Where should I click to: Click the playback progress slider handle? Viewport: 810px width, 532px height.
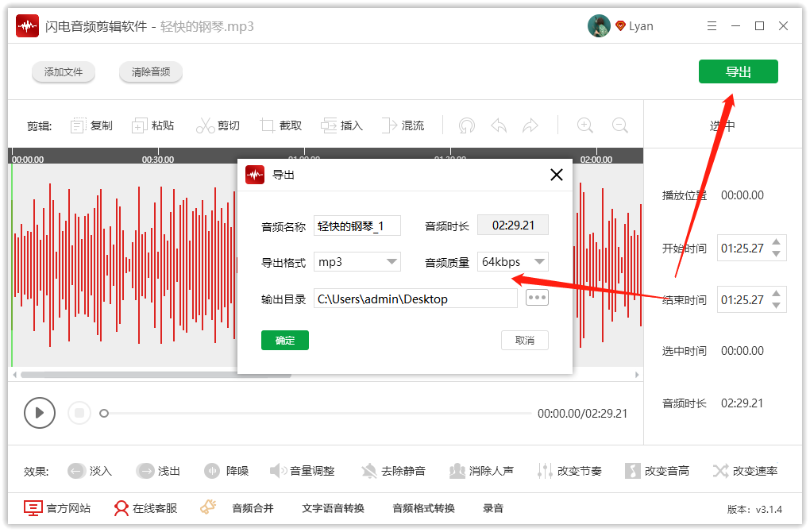point(103,413)
